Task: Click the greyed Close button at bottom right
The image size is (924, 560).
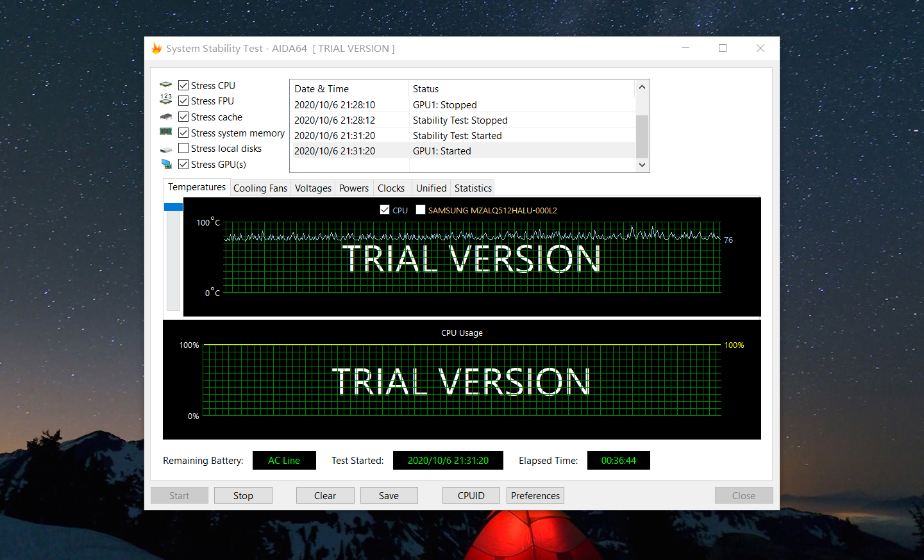Action: tap(744, 495)
